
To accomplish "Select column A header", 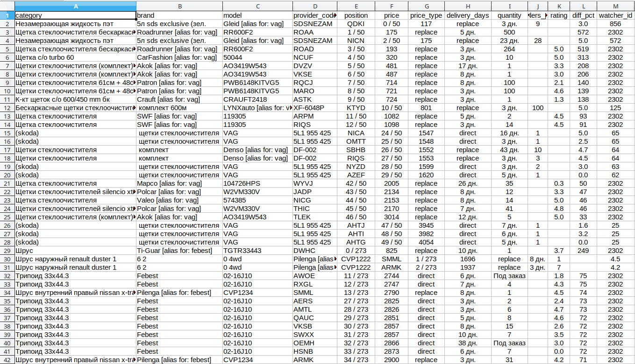I will 75,7.
